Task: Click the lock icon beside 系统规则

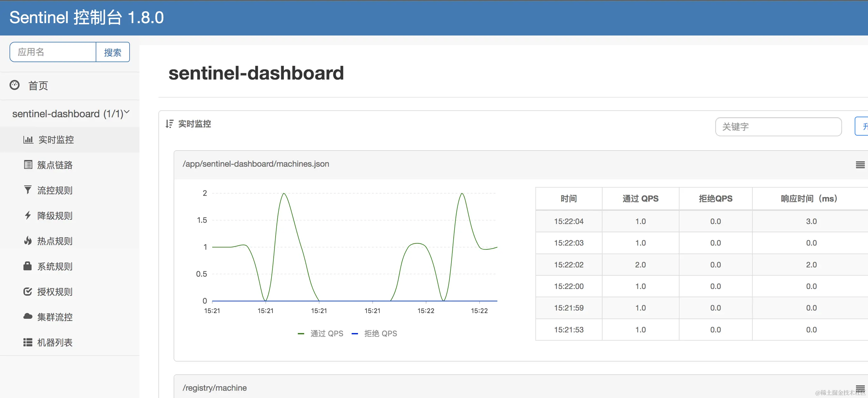Action: coord(28,266)
